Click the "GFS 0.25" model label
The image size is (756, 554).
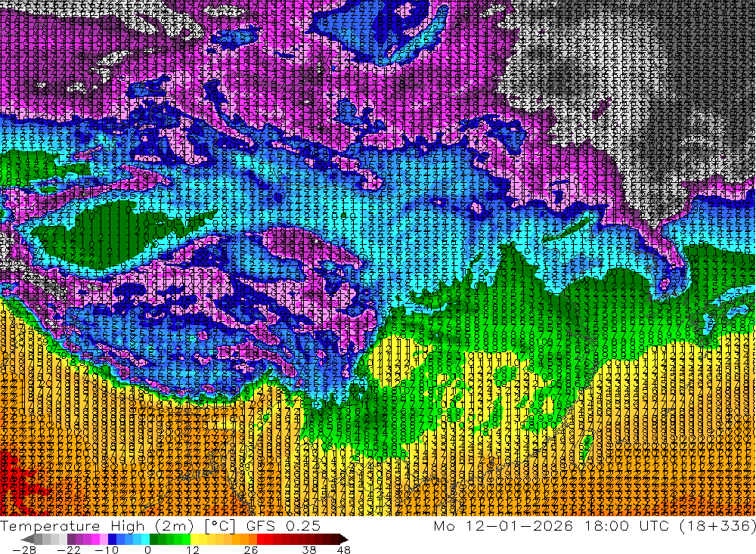283,526
